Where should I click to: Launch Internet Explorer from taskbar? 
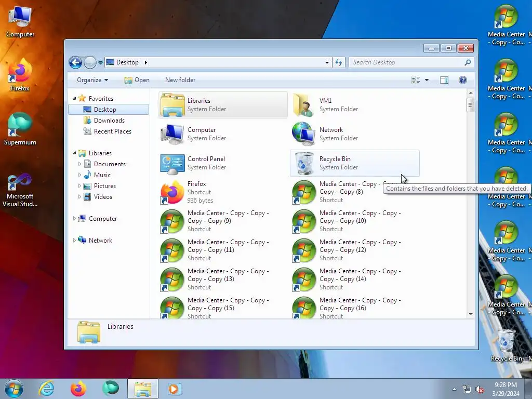tap(46, 389)
